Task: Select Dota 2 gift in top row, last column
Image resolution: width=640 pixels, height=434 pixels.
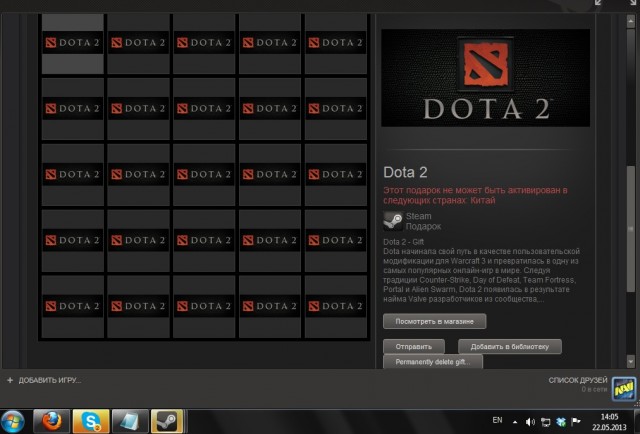Action: click(336, 43)
